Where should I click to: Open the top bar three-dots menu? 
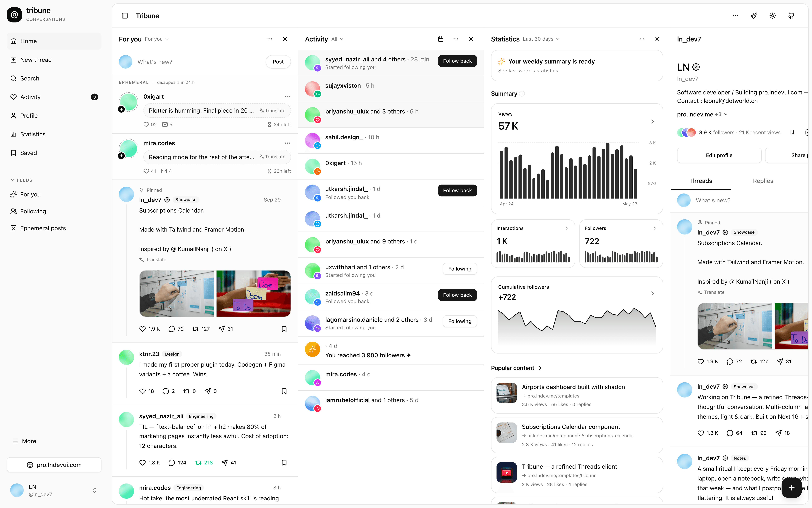(735, 16)
